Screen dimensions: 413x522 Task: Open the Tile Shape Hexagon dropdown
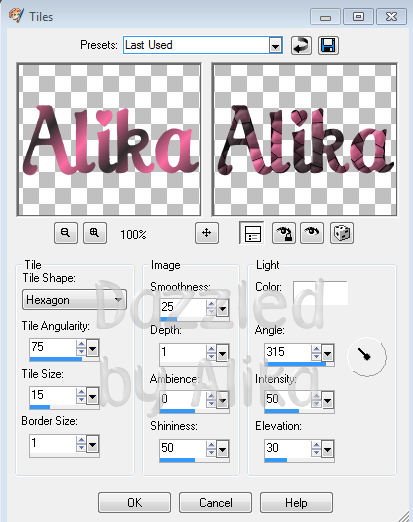click(x=74, y=300)
